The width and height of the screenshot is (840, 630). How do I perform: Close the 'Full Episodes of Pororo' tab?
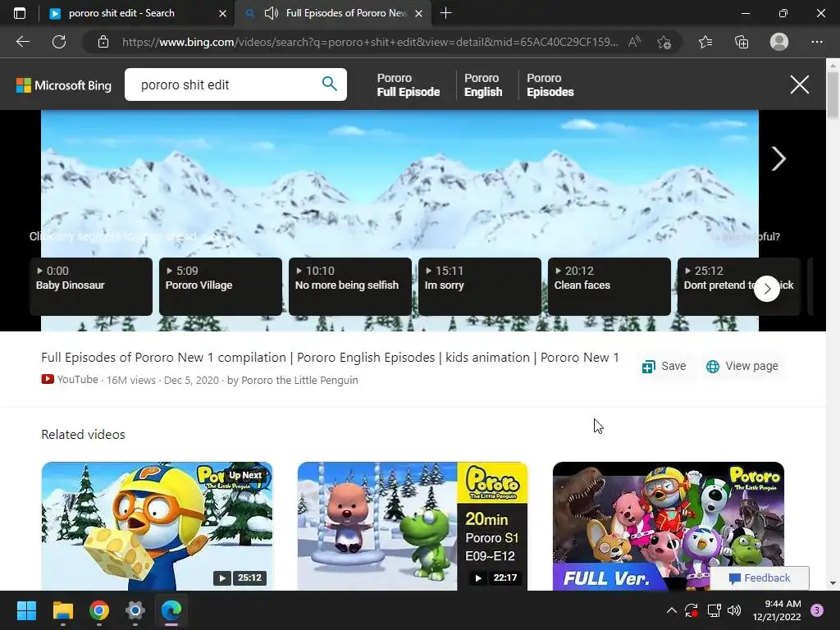coord(419,13)
